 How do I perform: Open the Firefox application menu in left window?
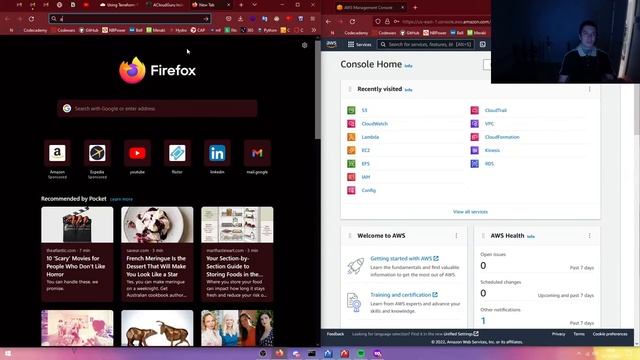coord(313,19)
